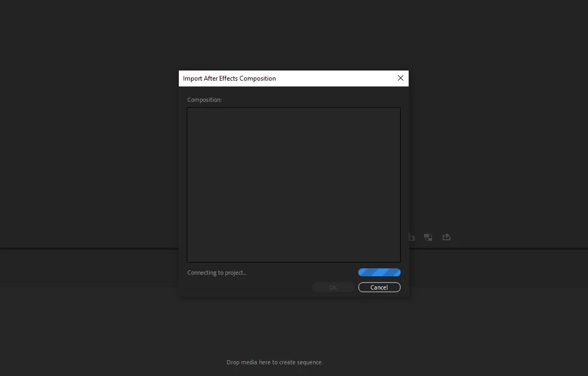This screenshot has height=376, width=588.
Task: Click the Toggle Proxies icon behind dialog
Action: (428, 237)
